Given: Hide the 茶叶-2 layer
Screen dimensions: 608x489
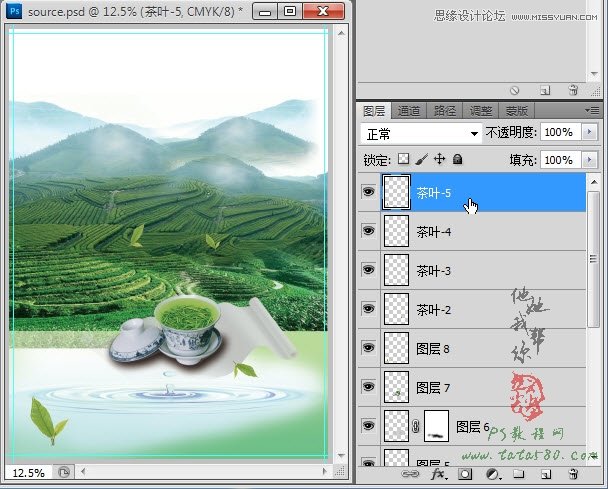Looking at the screenshot, I should click(x=368, y=309).
